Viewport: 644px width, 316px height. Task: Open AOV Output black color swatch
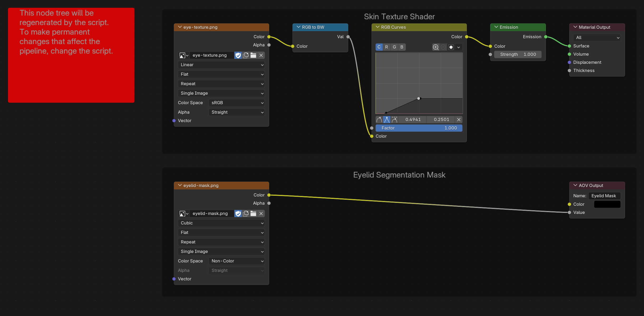pos(607,204)
